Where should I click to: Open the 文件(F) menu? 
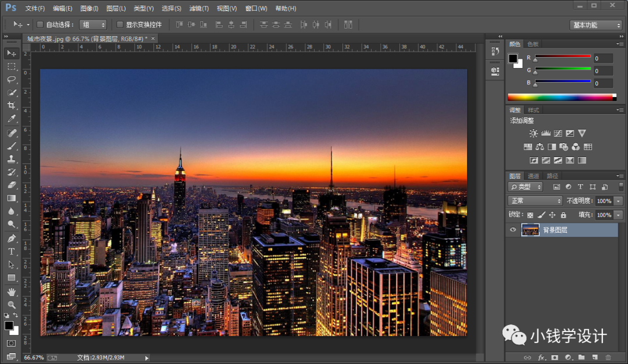click(35, 8)
